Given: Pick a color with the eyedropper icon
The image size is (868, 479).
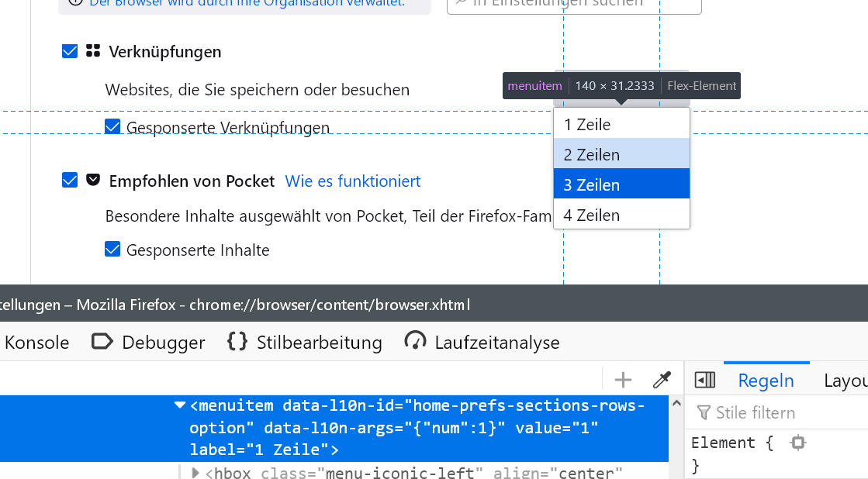Looking at the screenshot, I should click(662, 380).
